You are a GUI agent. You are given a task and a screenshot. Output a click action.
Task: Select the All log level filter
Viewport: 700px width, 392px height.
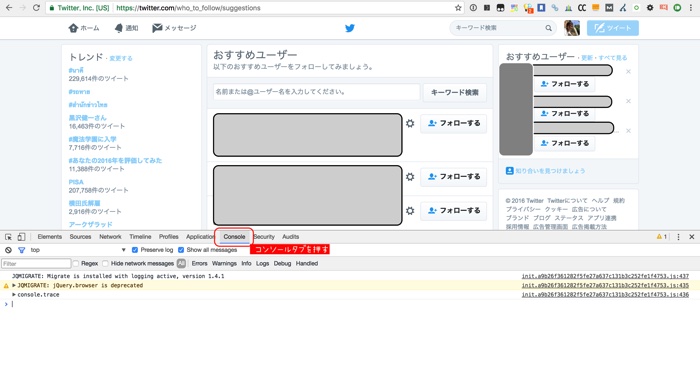181,263
